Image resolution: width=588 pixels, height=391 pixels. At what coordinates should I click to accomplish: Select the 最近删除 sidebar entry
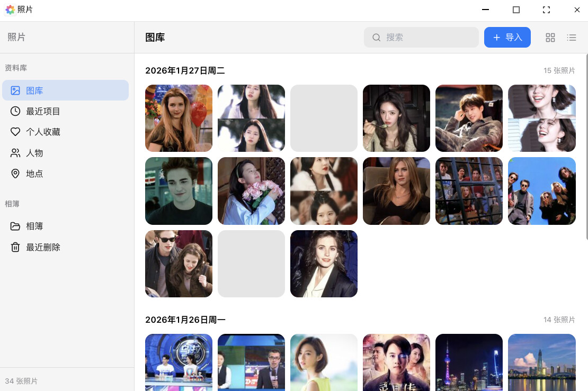(x=43, y=247)
